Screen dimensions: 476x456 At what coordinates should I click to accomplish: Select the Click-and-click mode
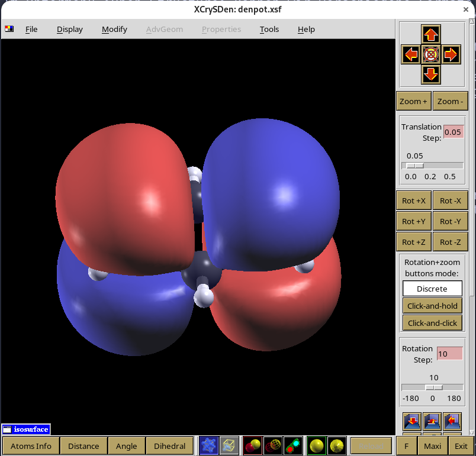click(x=432, y=323)
